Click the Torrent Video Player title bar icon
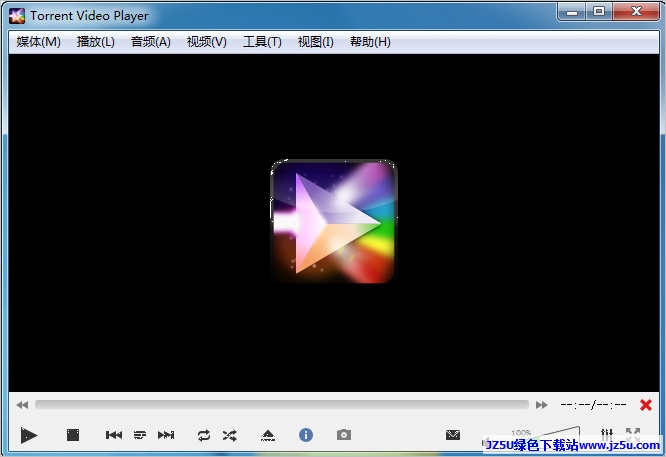 coord(17,16)
